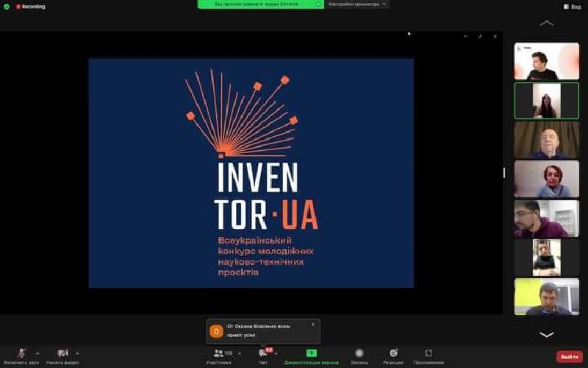Click the green encryption shield icon
This screenshot has width=588, height=368.
pyautogui.click(x=7, y=7)
